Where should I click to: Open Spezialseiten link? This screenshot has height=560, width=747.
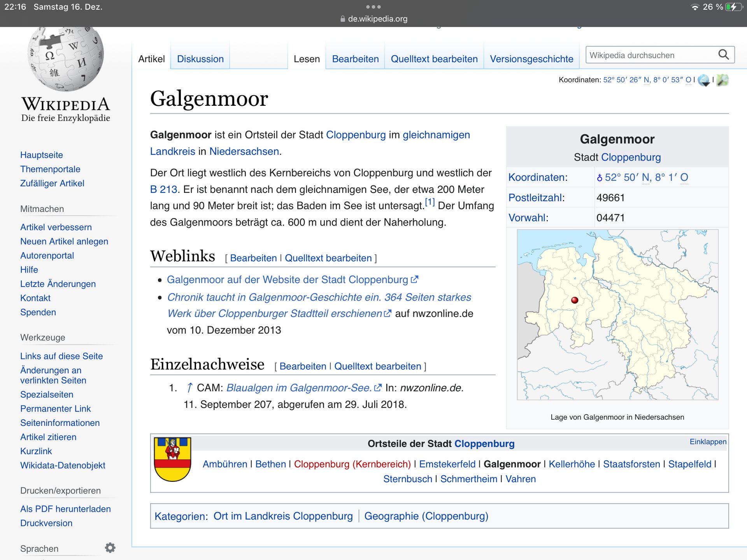click(x=47, y=395)
